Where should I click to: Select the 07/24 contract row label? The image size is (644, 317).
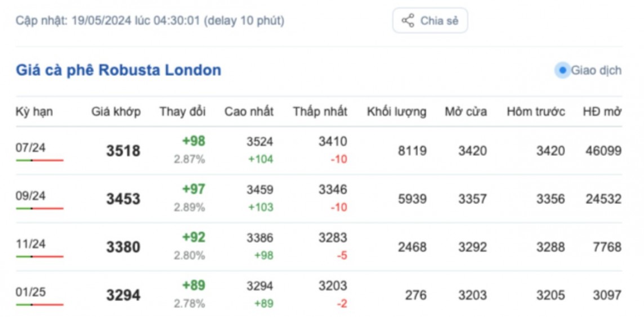[31, 148]
